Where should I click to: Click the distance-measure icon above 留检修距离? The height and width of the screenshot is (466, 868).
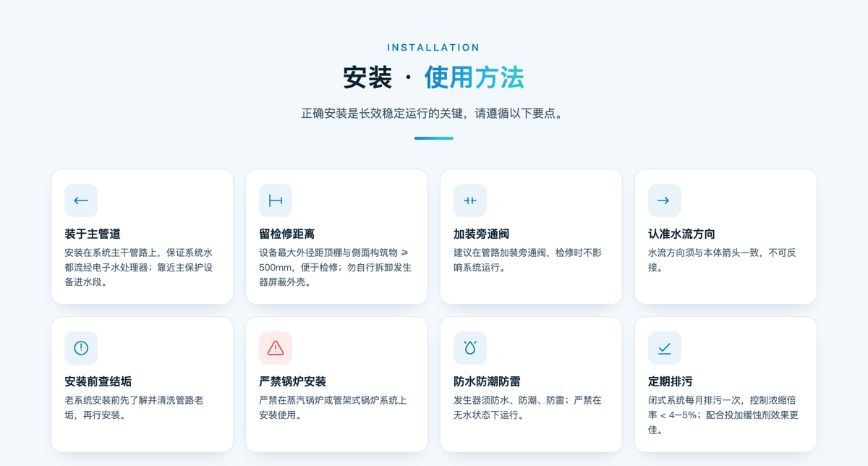tap(276, 200)
